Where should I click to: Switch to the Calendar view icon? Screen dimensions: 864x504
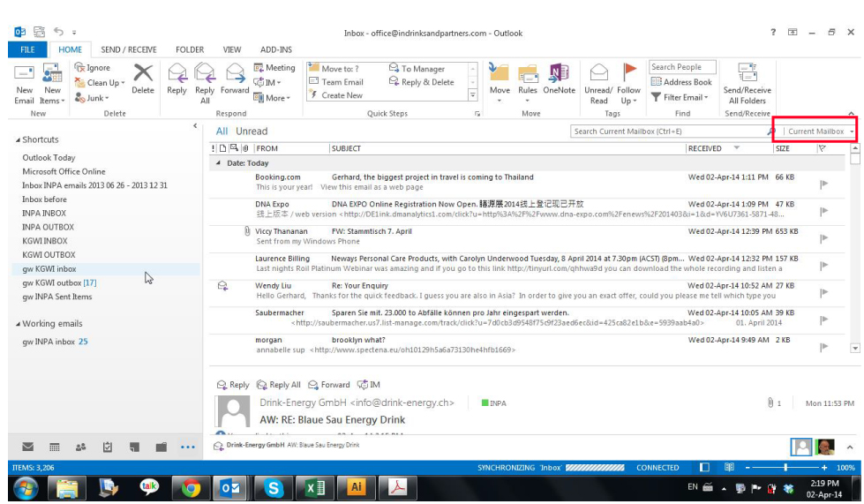[54, 447]
